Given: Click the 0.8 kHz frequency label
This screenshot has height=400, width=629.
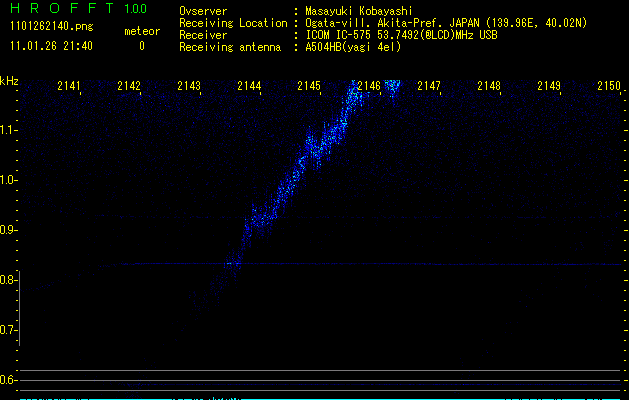Looking at the screenshot, I should (7, 280).
